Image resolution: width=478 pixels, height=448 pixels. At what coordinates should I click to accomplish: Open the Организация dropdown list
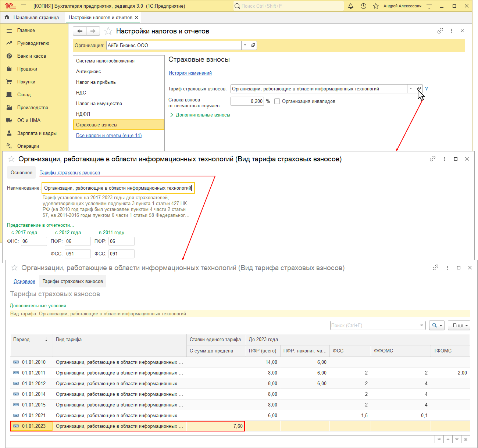pyautogui.click(x=245, y=45)
